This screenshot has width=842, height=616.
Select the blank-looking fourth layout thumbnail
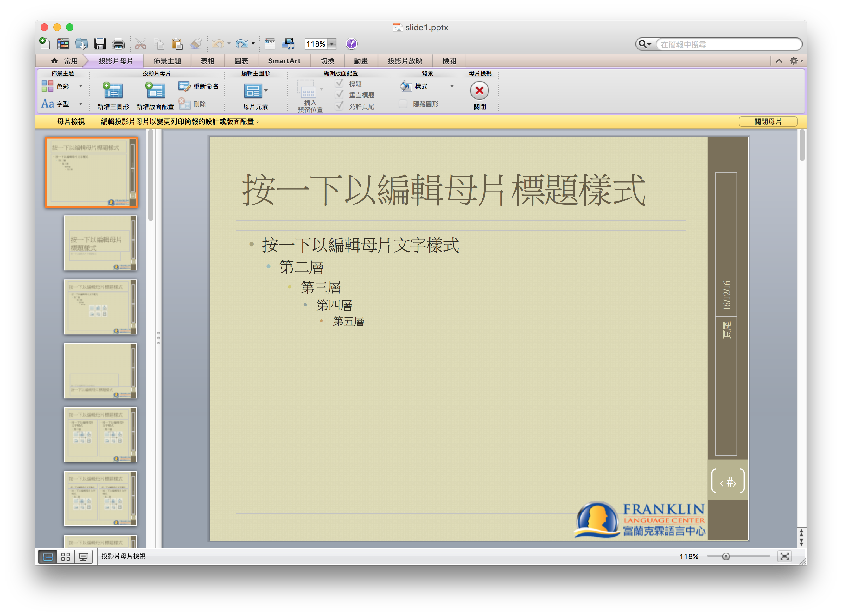point(100,371)
